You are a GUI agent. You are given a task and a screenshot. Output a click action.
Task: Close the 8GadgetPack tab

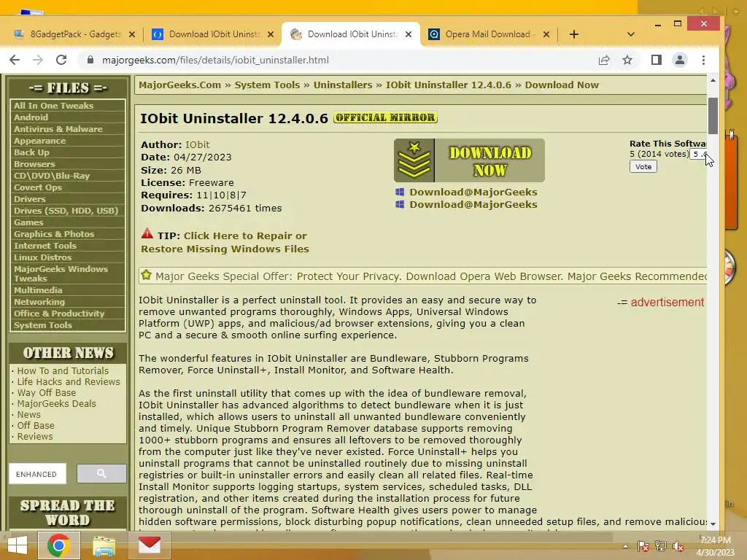pos(132,34)
